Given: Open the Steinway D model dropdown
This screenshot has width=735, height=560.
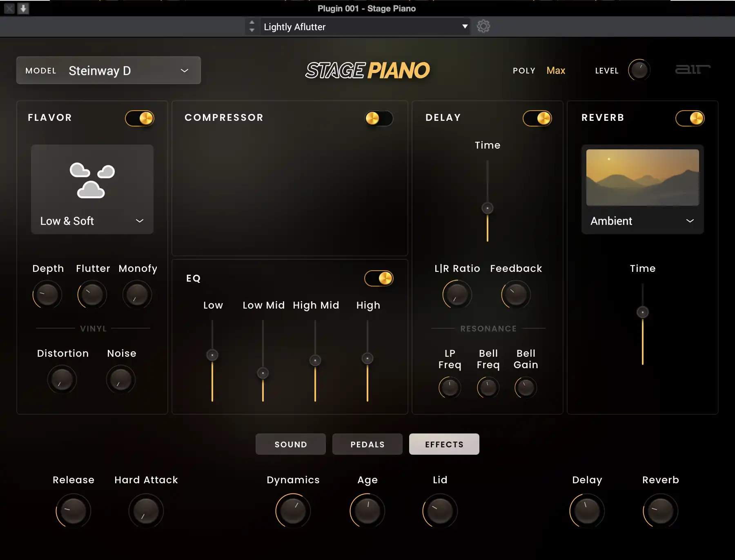Looking at the screenshot, I should click(108, 70).
